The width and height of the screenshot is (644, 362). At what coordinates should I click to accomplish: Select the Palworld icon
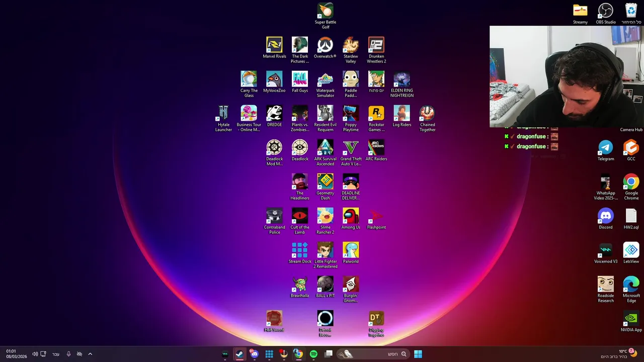(x=351, y=253)
